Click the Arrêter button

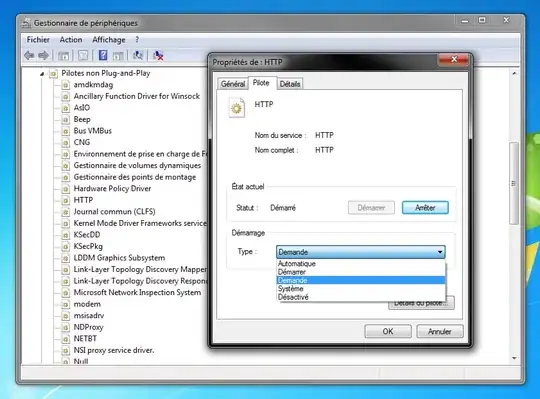pyautogui.click(x=425, y=208)
